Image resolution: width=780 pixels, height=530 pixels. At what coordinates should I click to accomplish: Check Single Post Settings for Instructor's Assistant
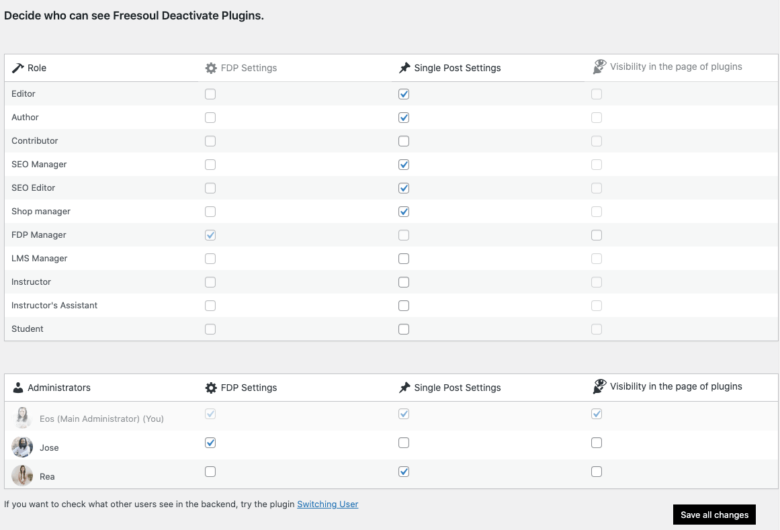pos(404,306)
